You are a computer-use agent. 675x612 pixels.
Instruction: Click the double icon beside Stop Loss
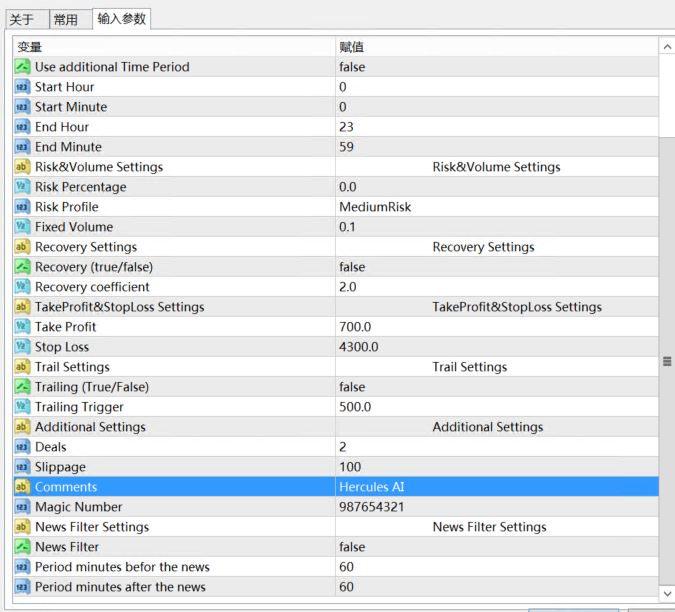pos(22,347)
